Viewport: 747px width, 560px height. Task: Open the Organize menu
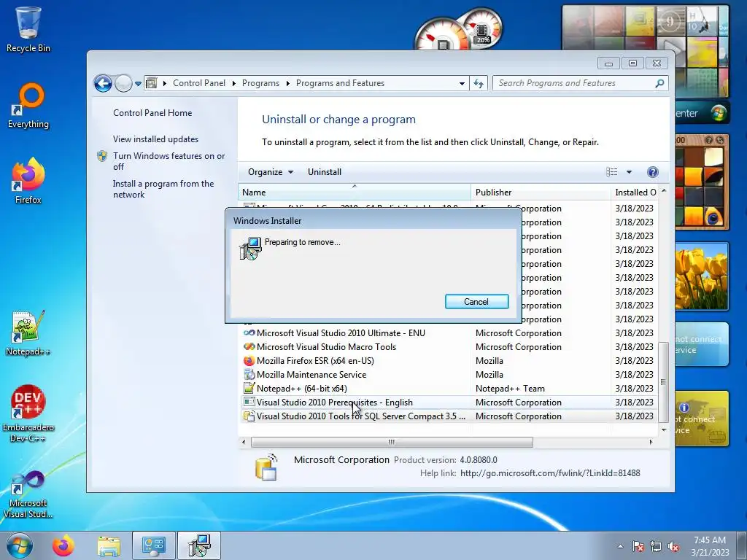tap(270, 172)
